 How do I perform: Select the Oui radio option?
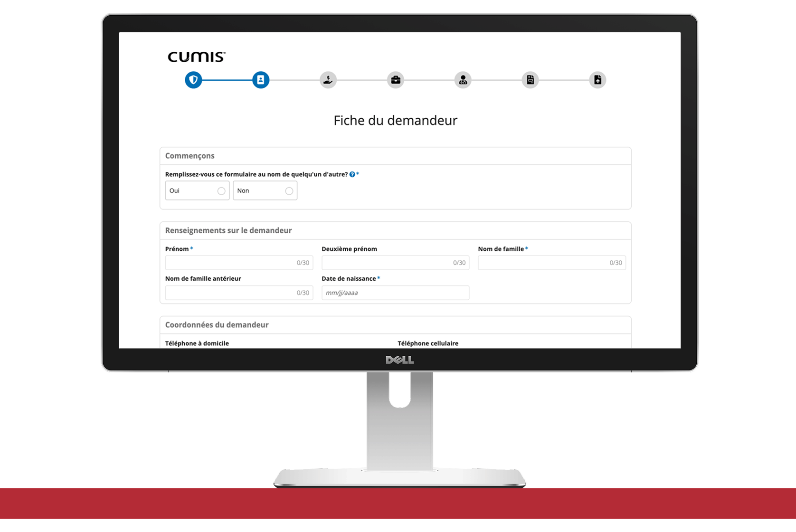pyautogui.click(x=197, y=190)
